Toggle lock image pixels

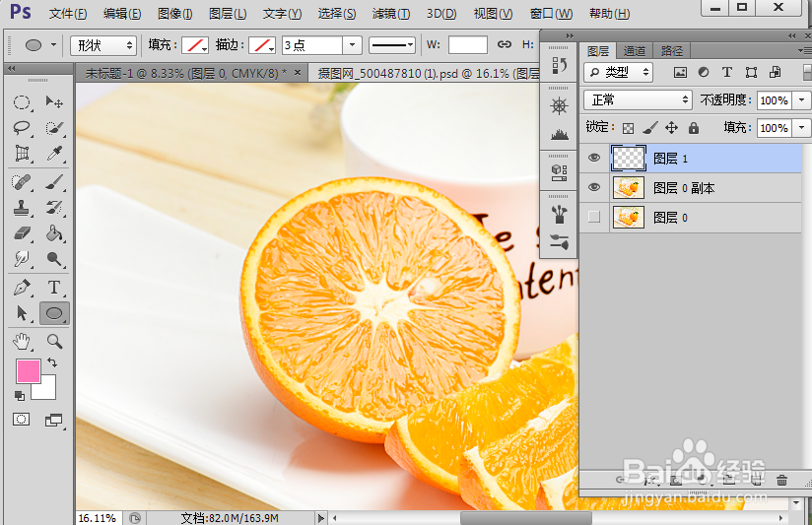click(x=650, y=128)
